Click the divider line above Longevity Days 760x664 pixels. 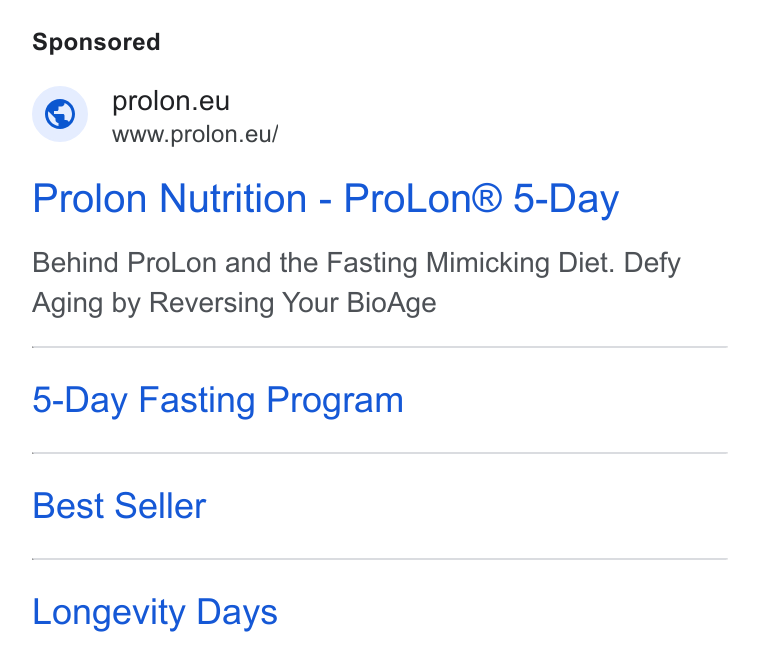click(x=380, y=559)
